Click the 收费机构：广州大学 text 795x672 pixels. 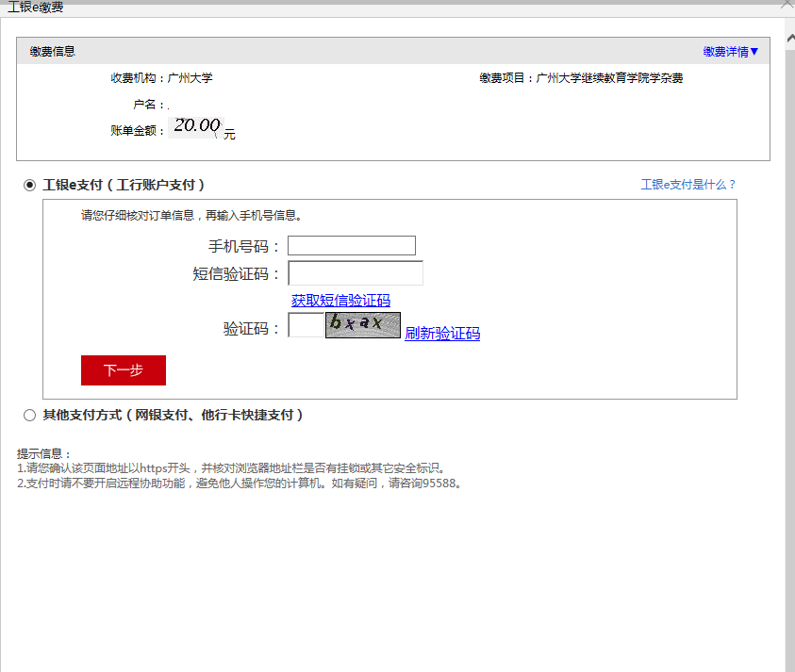162,78
